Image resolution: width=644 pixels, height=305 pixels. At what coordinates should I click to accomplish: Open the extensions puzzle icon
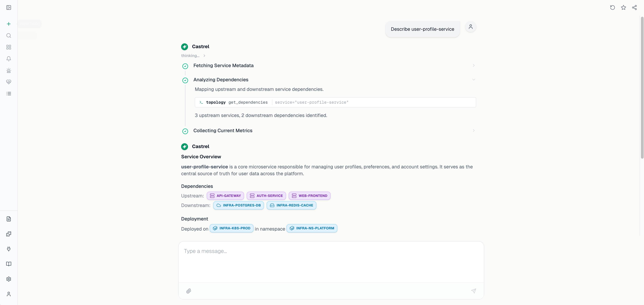(9, 234)
